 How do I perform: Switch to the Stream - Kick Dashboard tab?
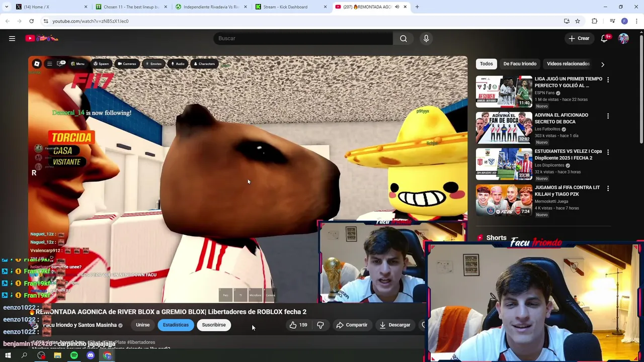pos(291,7)
